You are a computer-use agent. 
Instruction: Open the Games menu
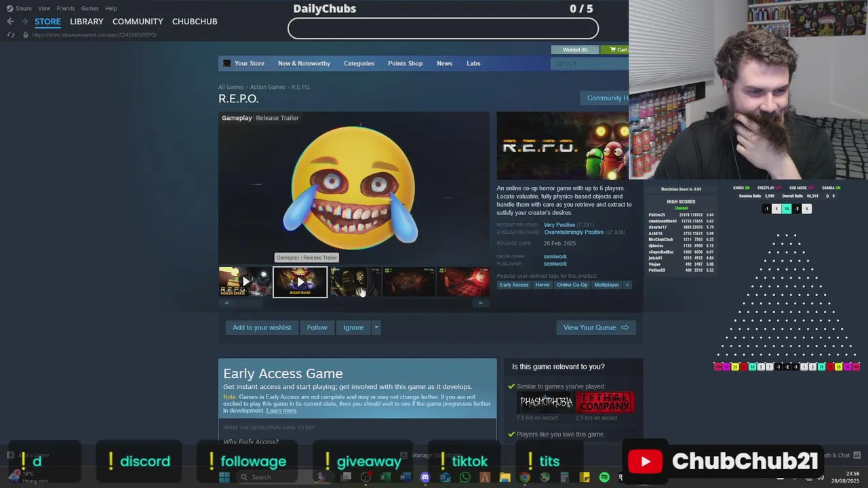point(90,8)
